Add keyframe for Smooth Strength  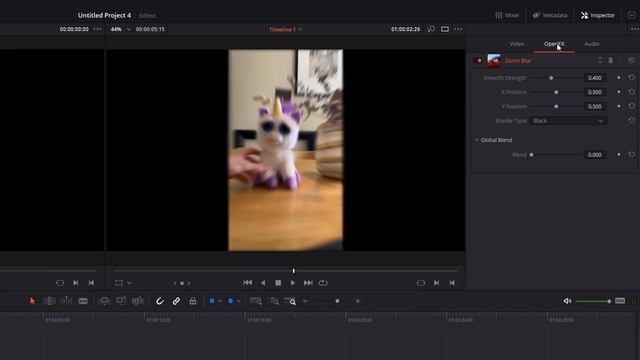(x=619, y=78)
